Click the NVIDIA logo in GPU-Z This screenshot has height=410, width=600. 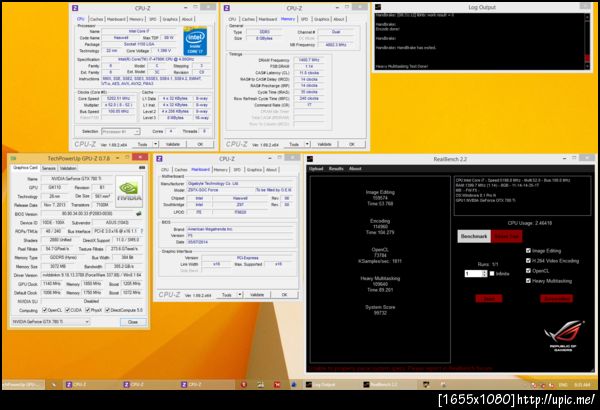coord(129,191)
